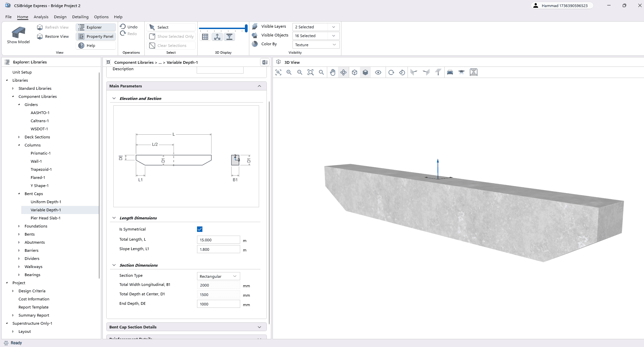Open the Analysis menu tab
The width and height of the screenshot is (644, 347).
pos(41,17)
